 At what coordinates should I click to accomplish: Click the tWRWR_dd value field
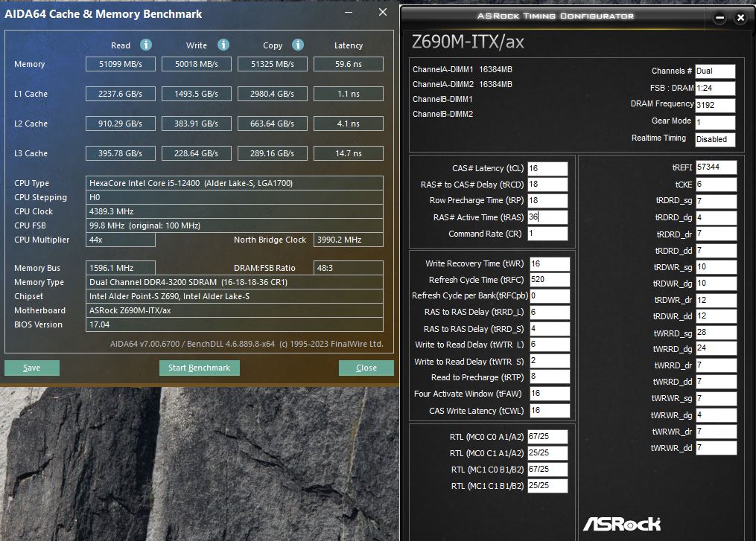pos(716,448)
